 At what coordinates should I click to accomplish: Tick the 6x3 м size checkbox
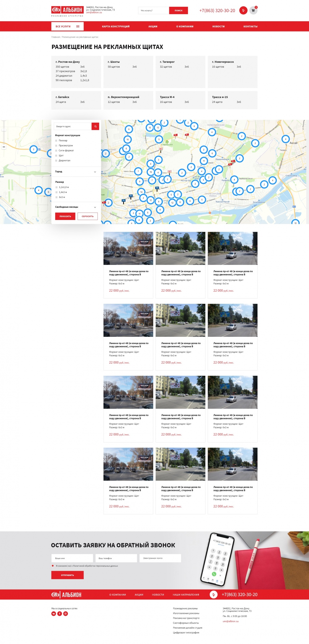[57, 197]
